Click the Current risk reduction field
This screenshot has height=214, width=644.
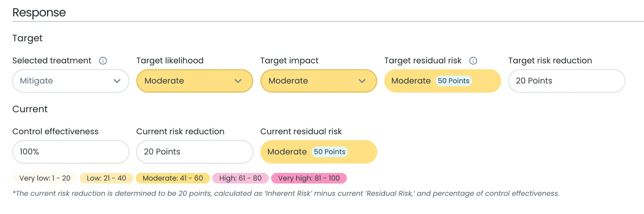point(194,152)
